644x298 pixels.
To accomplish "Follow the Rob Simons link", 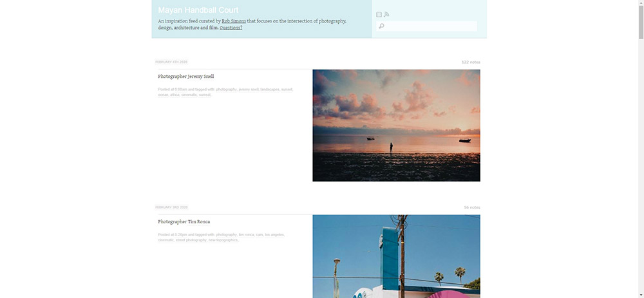I will click(x=234, y=21).
